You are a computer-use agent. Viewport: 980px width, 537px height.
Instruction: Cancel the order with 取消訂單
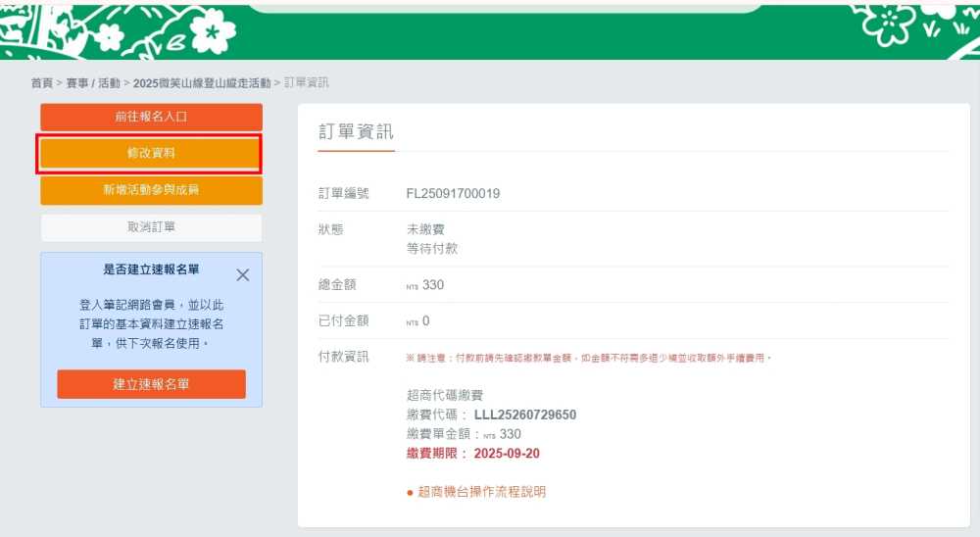[x=151, y=227]
